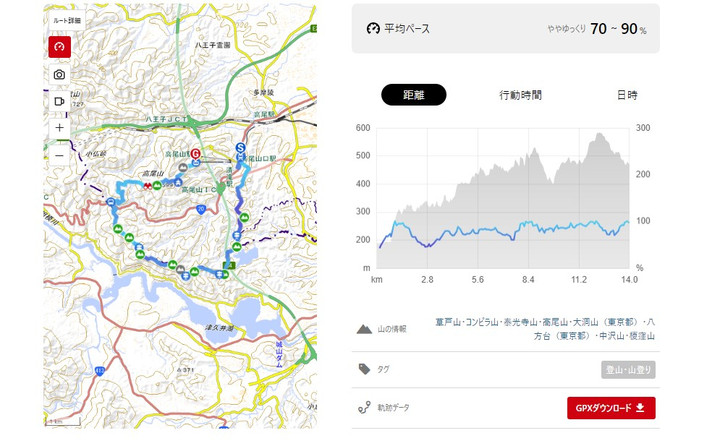Click the mountain icon beside 山の情報
The height and width of the screenshot is (446, 720).
(x=364, y=329)
